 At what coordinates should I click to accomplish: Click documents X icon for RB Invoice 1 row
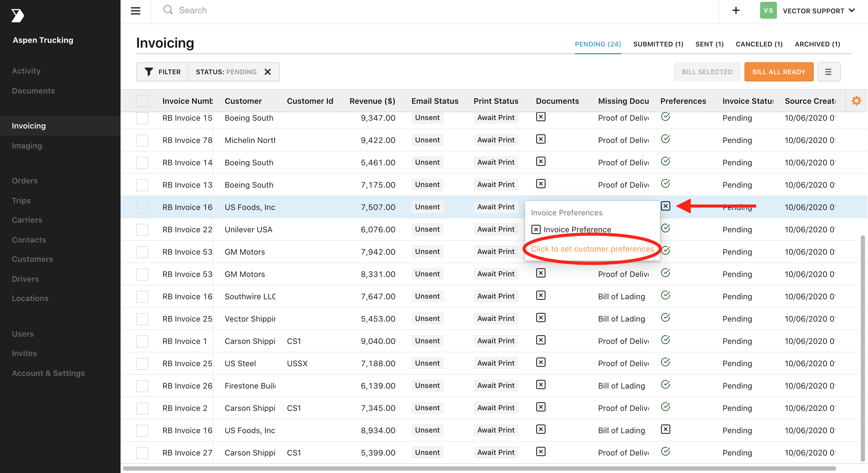(541, 340)
